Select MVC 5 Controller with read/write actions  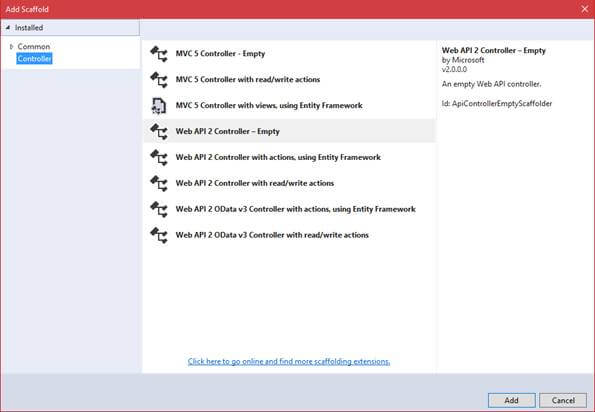tap(290, 80)
